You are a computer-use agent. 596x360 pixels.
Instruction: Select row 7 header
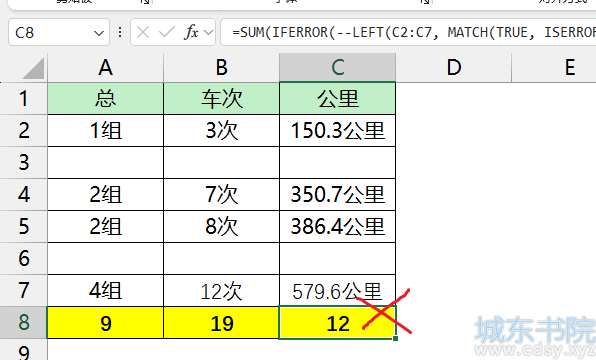[24, 290]
